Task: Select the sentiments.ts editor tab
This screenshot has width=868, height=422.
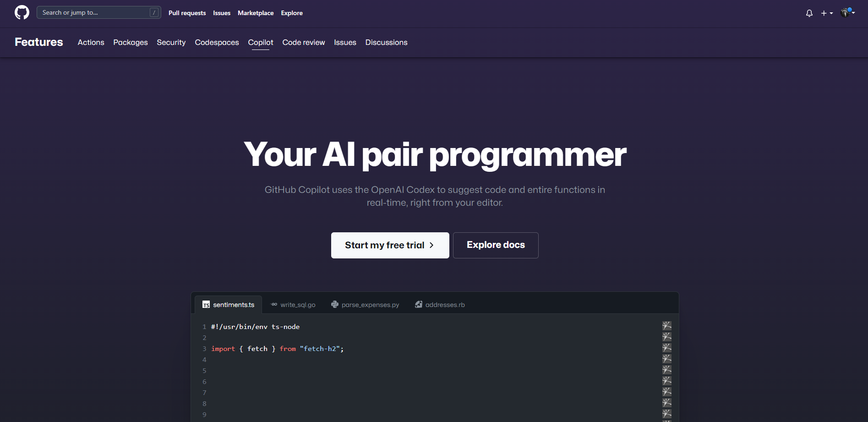Action: (229, 305)
